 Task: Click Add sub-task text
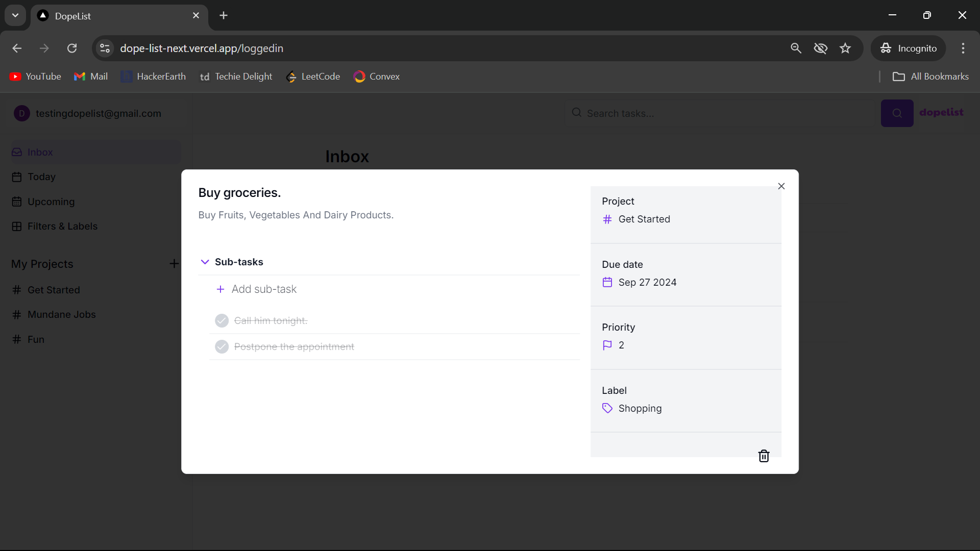click(264, 289)
